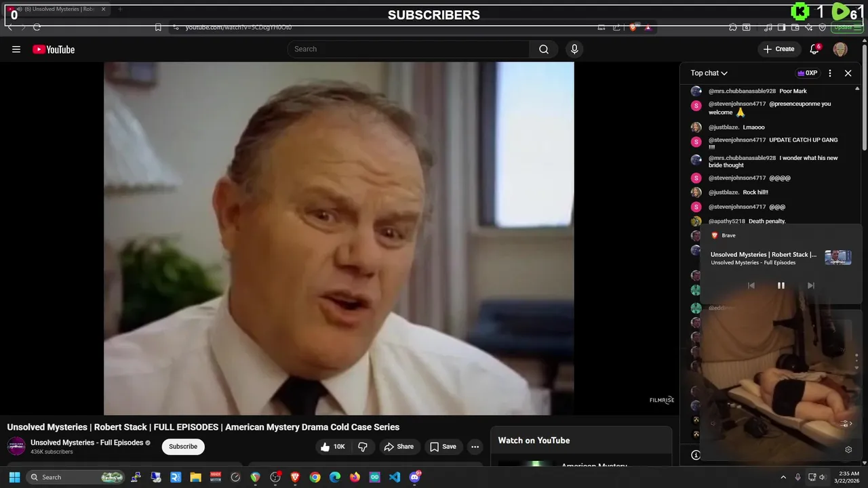Click the OXP badge in chat header

(x=807, y=73)
